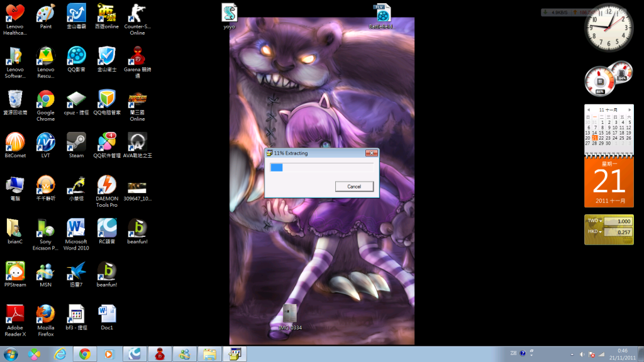Open the Windows Start menu
This screenshot has height=362, width=644.
(10, 354)
